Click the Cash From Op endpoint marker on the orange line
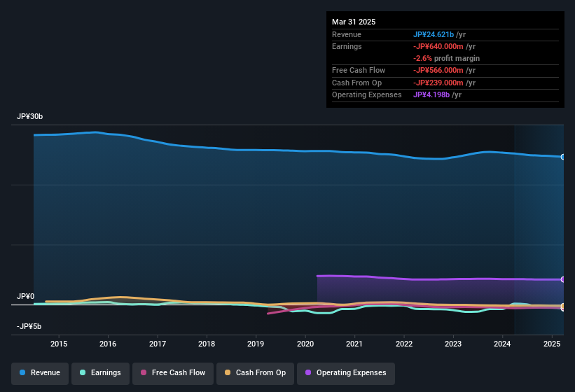 coord(563,306)
